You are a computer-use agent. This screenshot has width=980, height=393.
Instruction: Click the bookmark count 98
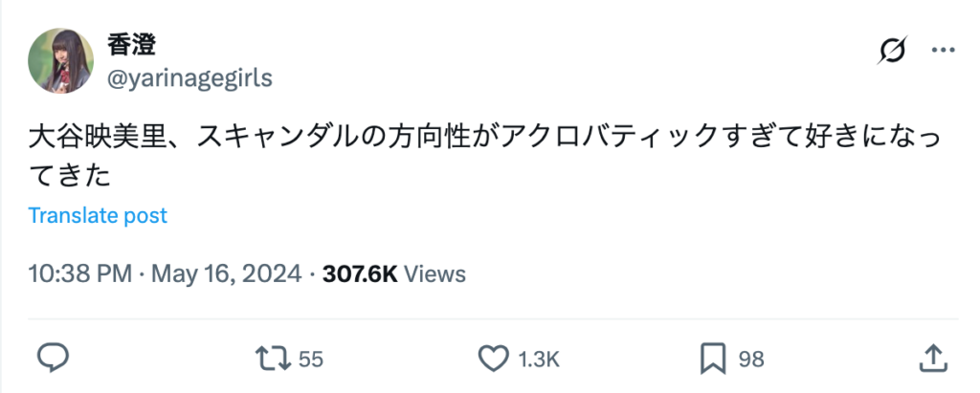751,360
